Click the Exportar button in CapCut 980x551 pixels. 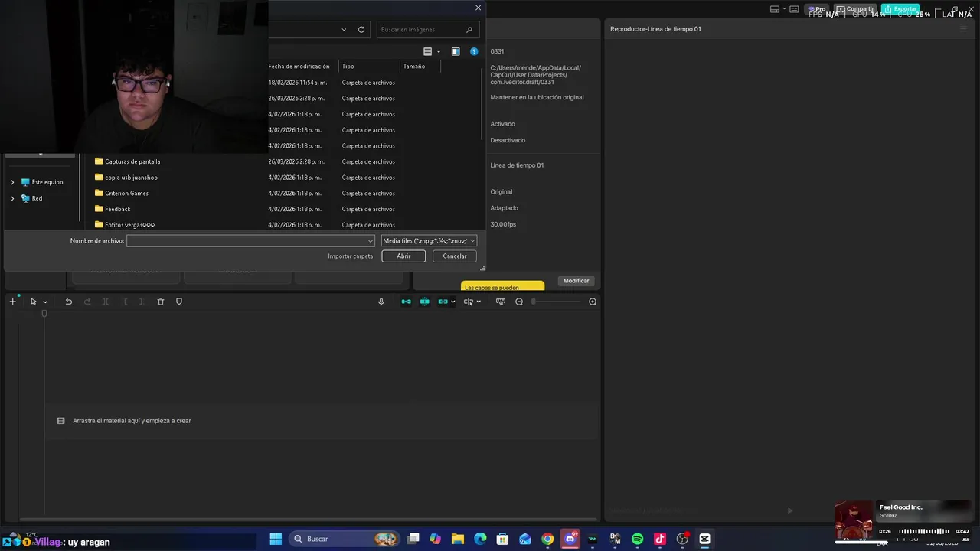[x=900, y=9]
